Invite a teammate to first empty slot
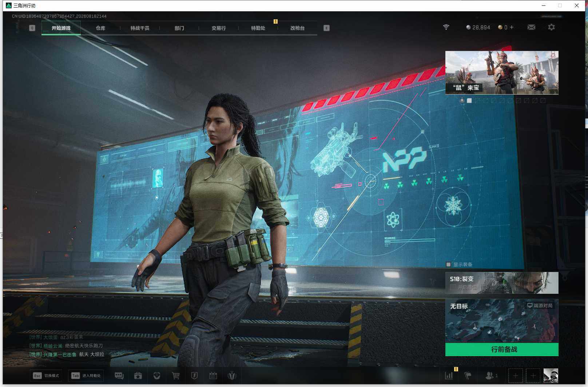 515,376
